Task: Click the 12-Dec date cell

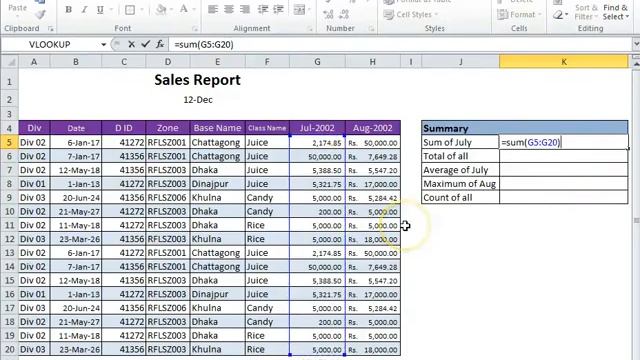Action: pyautogui.click(x=198, y=100)
